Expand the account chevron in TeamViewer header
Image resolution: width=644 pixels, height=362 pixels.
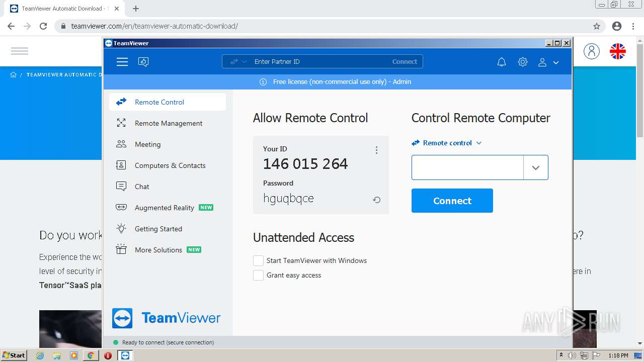[556, 62]
